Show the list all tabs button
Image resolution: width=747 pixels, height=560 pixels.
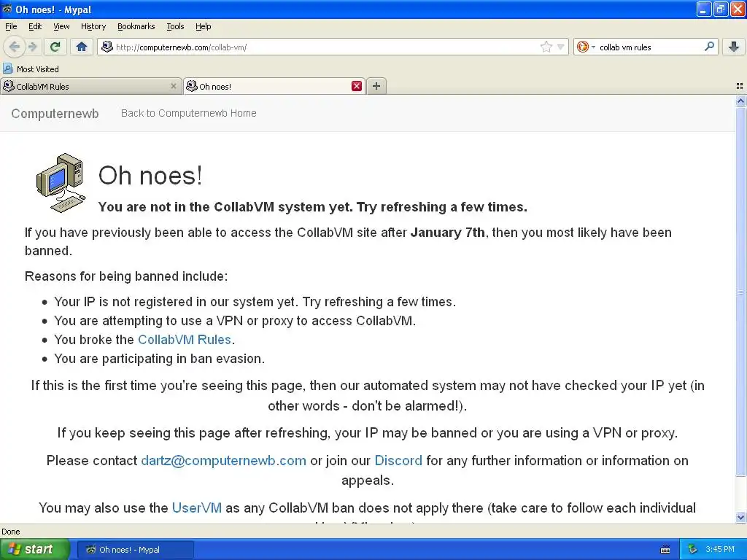click(x=740, y=86)
